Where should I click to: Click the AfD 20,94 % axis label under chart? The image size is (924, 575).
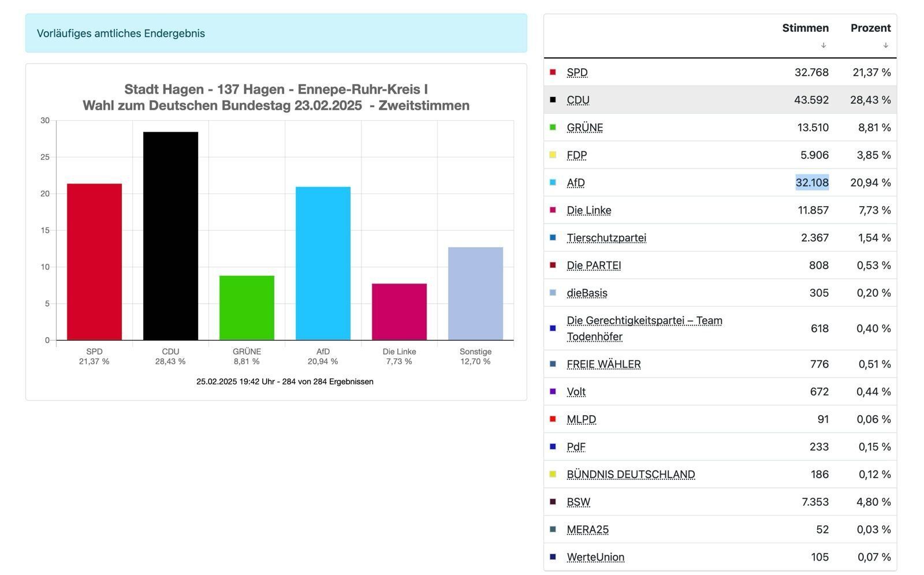point(323,356)
